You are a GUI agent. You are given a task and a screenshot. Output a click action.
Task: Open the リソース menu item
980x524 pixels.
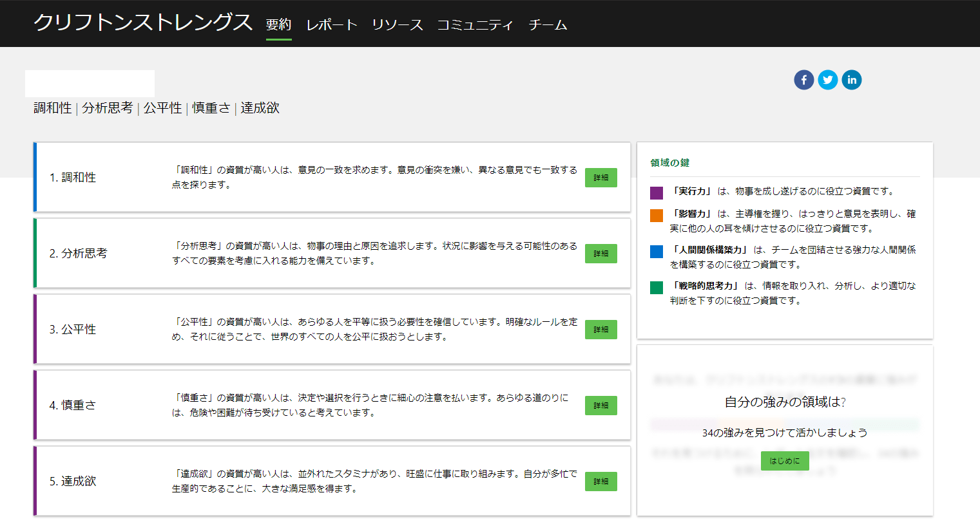[398, 24]
